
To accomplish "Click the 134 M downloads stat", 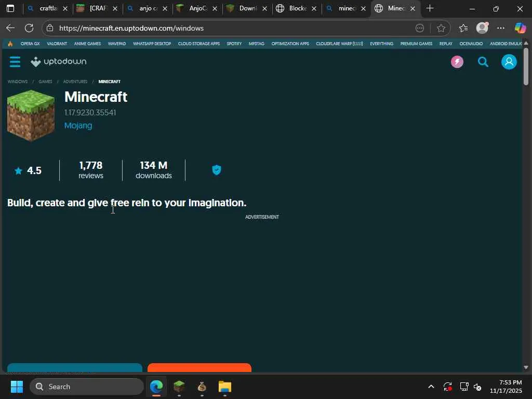I will point(154,170).
